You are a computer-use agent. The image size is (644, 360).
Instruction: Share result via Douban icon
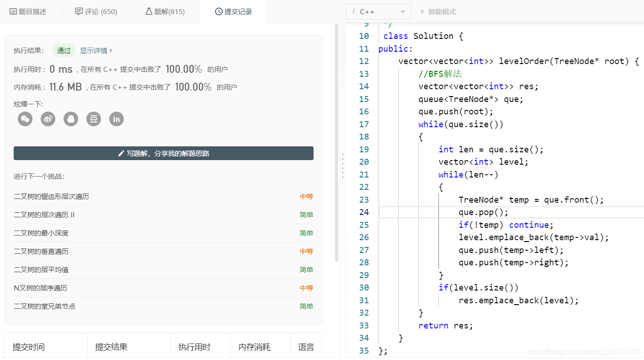click(x=94, y=119)
